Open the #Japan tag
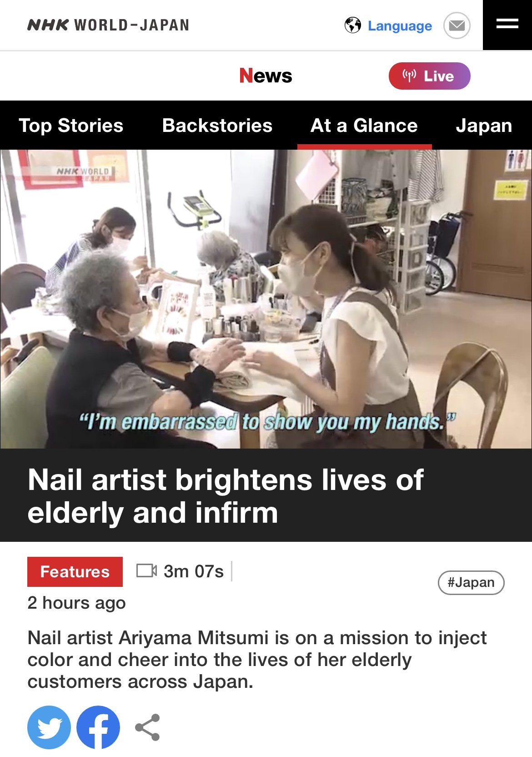The height and width of the screenshot is (757, 532). pyautogui.click(x=471, y=582)
